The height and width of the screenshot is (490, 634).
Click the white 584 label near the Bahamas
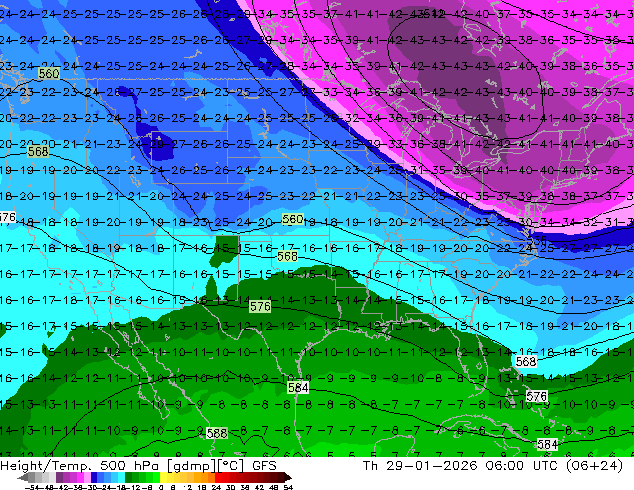coord(547,445)
